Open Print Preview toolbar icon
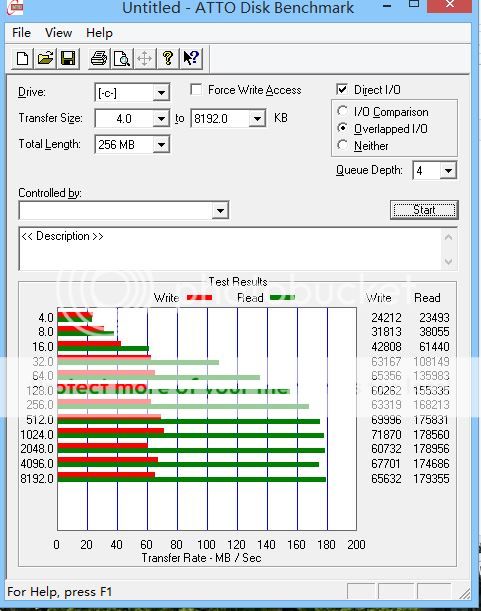Image resolution: width=481 pixels, height=611 pixels. [122, 59]
